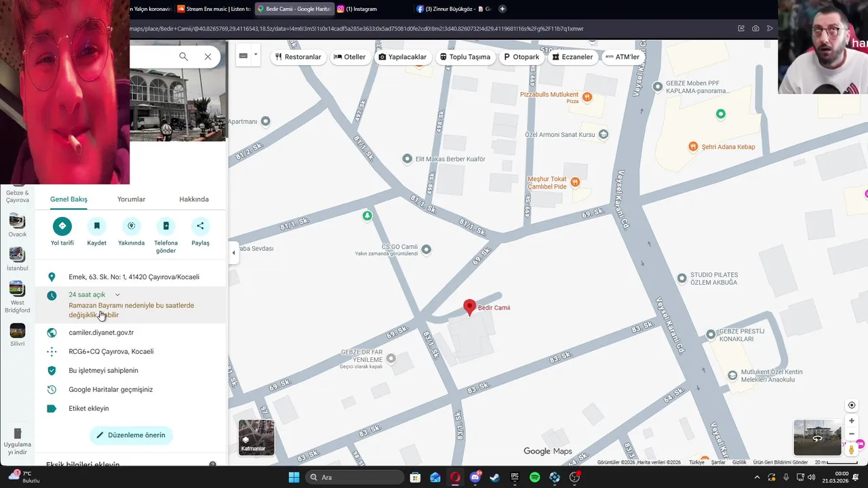Switch to the Genel Bakış tab

(x=68, y=199)
